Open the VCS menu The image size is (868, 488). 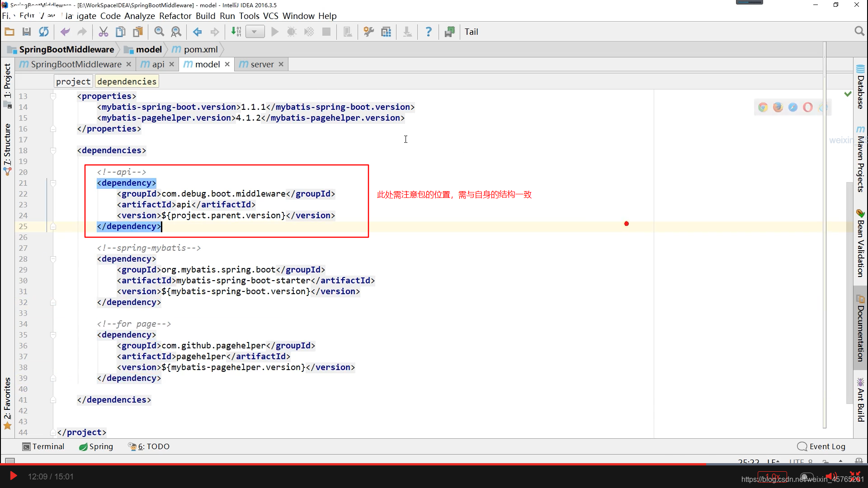tap(271, 16)
